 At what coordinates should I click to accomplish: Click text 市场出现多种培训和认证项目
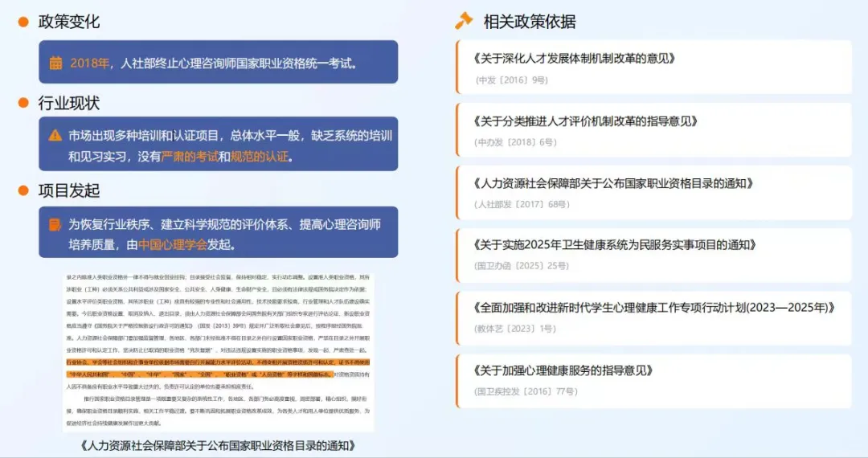point(145,136)
